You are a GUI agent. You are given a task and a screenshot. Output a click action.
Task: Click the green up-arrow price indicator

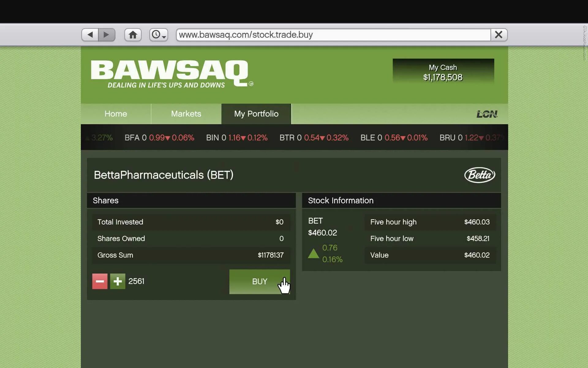313,254
